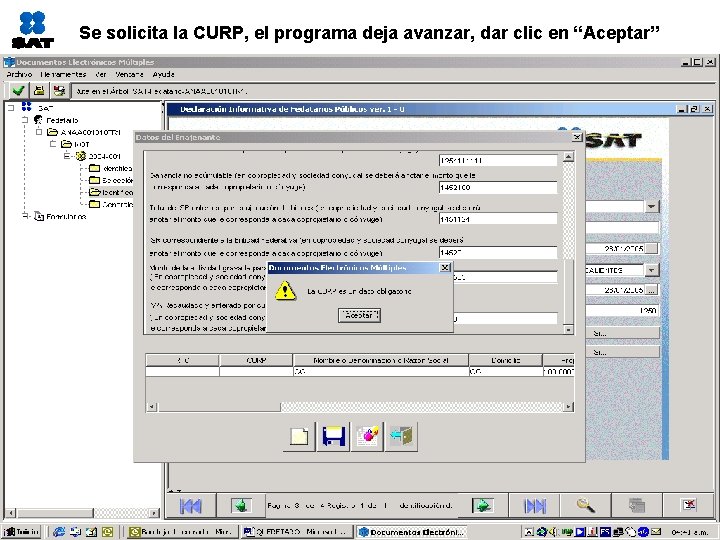Go to last page navigation arrow
Viewport: 720px width, 540px height.
click(534, 506)
